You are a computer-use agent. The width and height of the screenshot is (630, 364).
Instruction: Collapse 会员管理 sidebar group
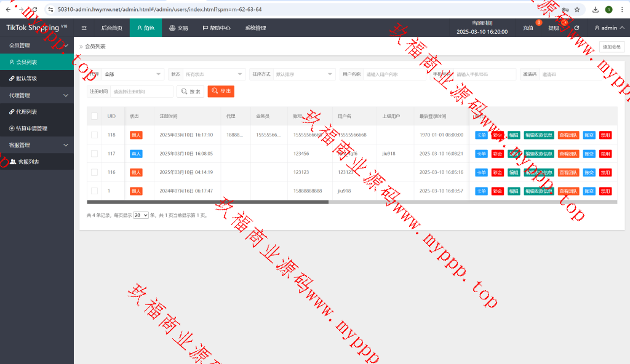pos(37,45)
